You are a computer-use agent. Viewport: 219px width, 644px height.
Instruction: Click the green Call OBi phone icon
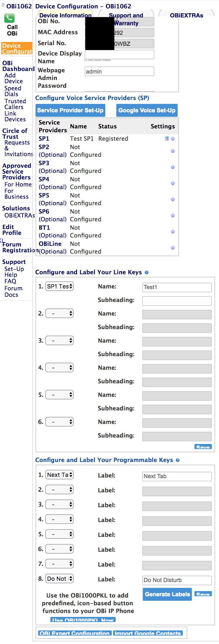(x=9, y=18)
